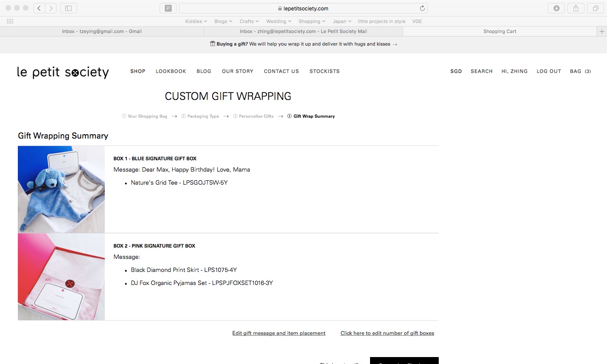Go back using Safari's back arrow
Image resolution: width=607 pixels, height=364 pixels.
click(39, 8)
